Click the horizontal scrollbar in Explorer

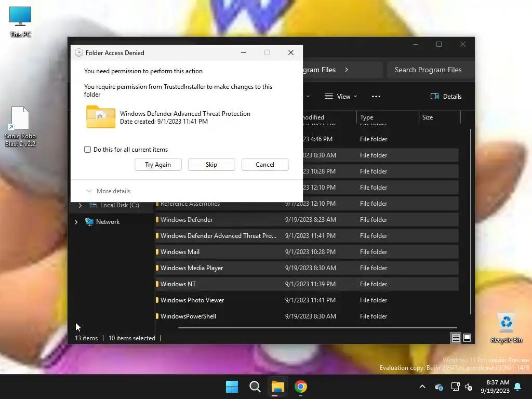[x=317, y=328]
